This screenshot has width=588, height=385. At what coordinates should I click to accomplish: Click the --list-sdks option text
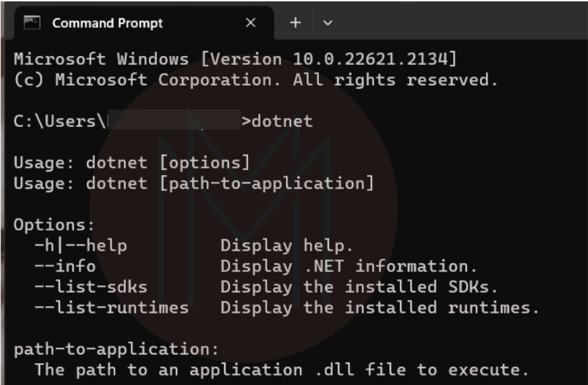(x=91, y=287)
